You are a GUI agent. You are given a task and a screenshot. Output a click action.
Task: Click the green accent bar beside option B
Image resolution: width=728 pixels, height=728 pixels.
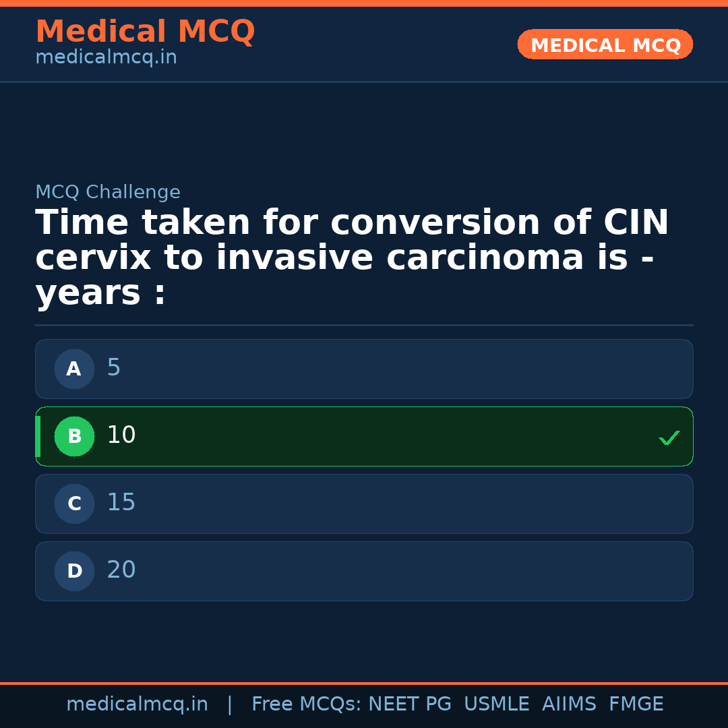coord(38,436)
